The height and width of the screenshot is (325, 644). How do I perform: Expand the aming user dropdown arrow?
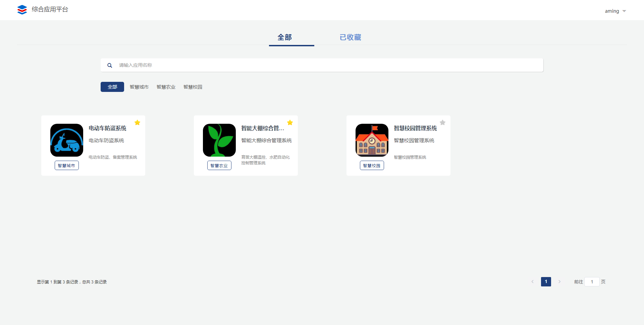click(624, 11)
